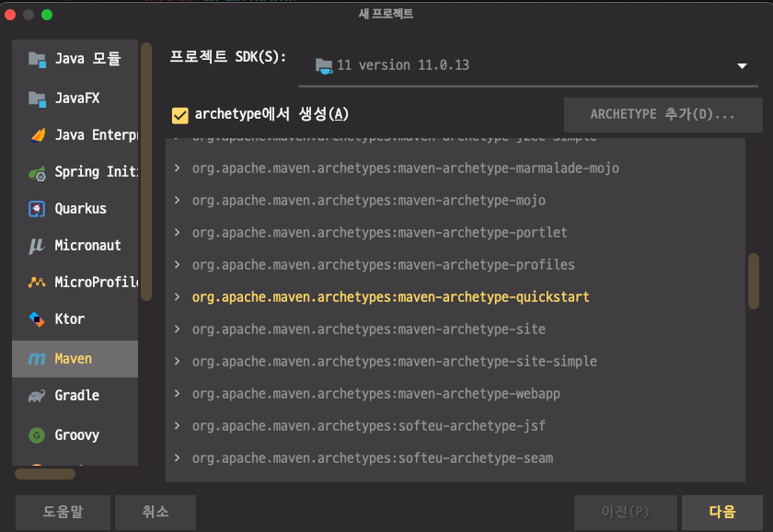Select Maven project type
773x532 pixels.
click(x=75, y=359)
